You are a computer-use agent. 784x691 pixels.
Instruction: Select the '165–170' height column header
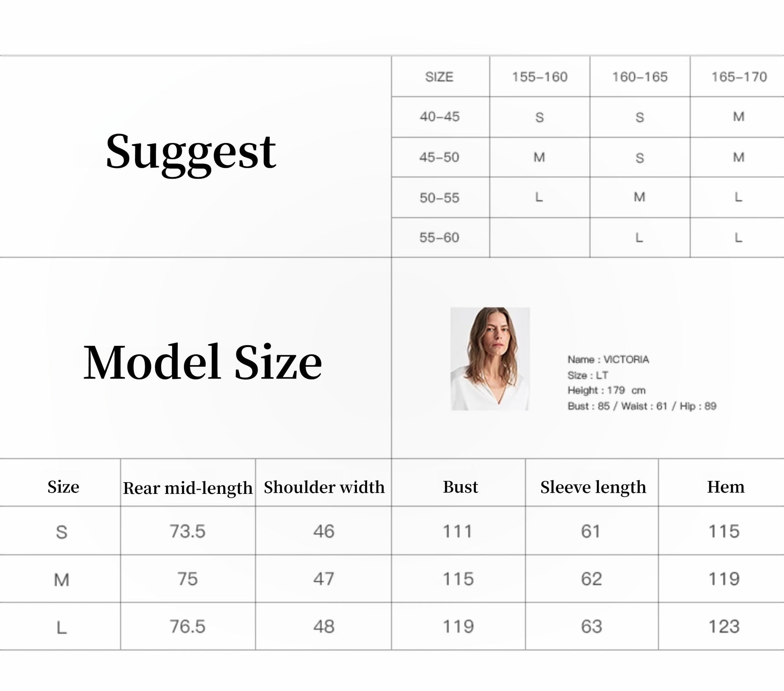click(x=739, y=77)
